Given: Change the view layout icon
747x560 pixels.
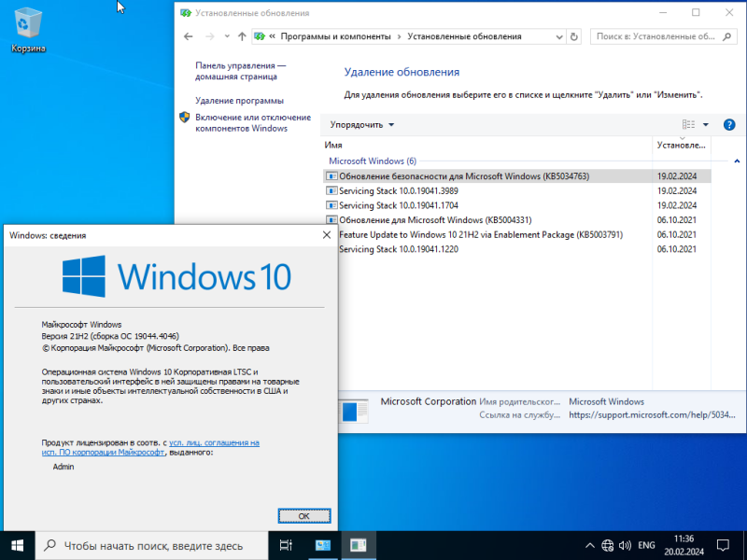Looking at the screenshot, I should 688,125.
